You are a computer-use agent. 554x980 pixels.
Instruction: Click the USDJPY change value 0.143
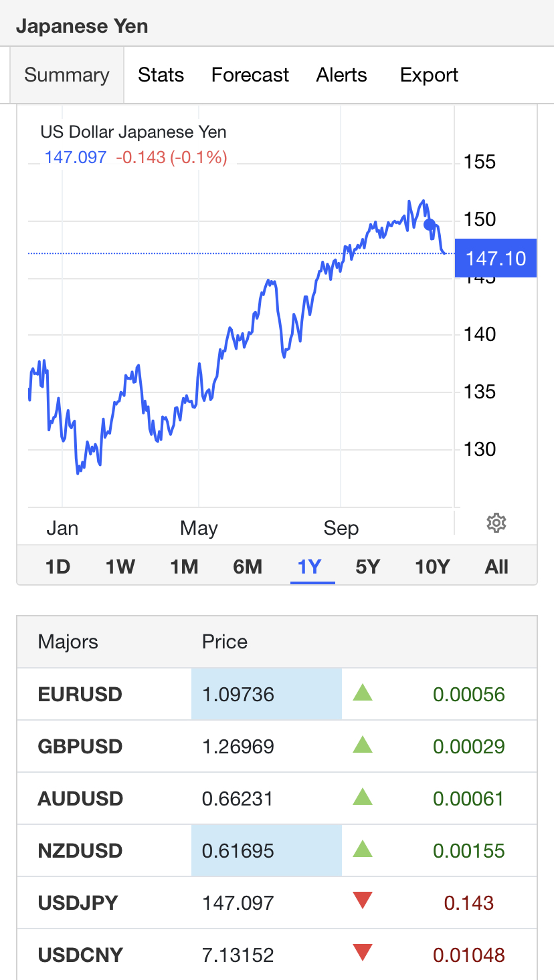coord(469,902)
